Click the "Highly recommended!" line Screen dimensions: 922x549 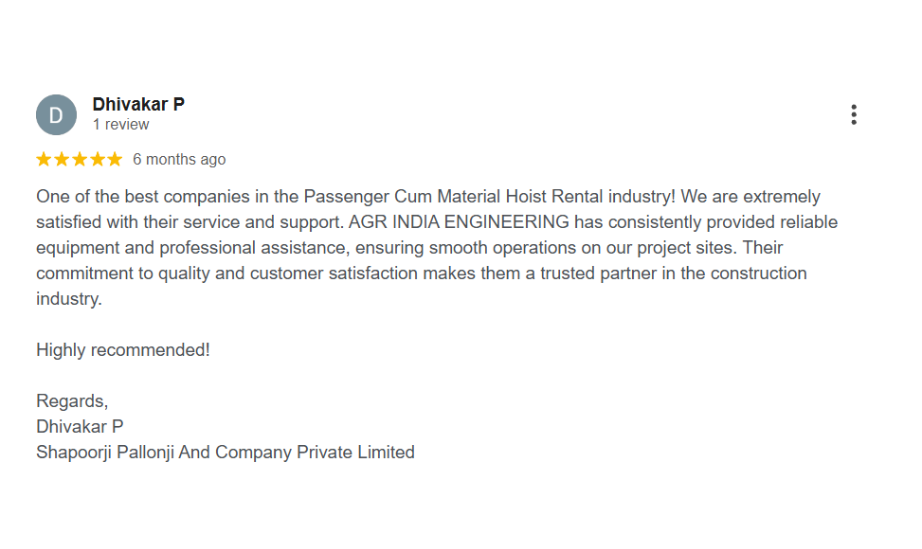click(x=123, y=350)
